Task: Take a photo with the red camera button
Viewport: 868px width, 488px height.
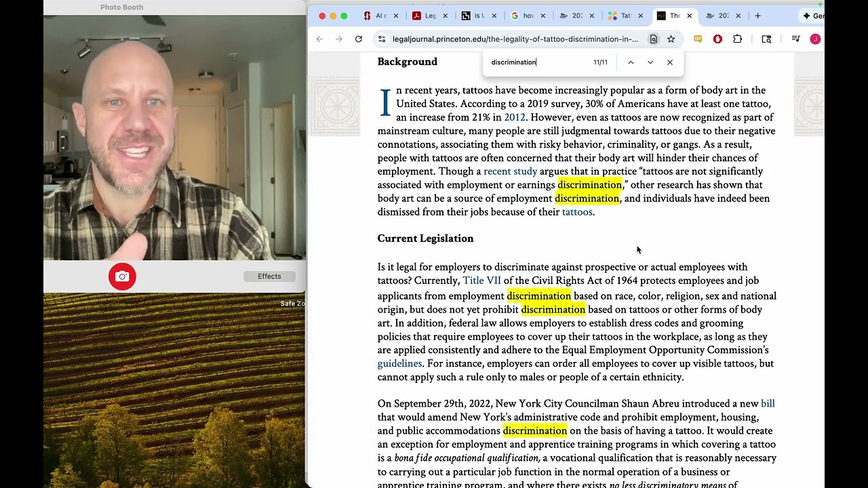Action: 122,277
